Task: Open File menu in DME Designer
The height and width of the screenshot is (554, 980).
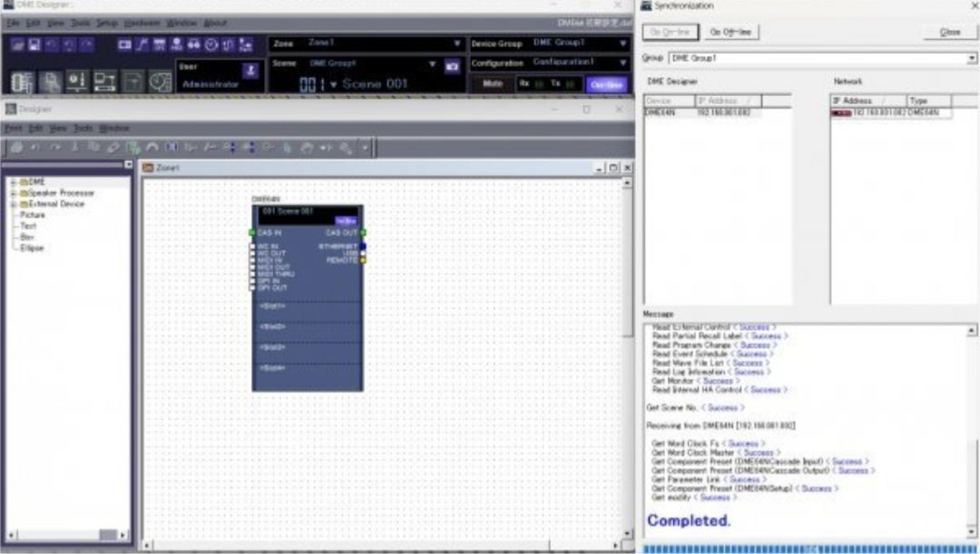Action: pos(13,23)
